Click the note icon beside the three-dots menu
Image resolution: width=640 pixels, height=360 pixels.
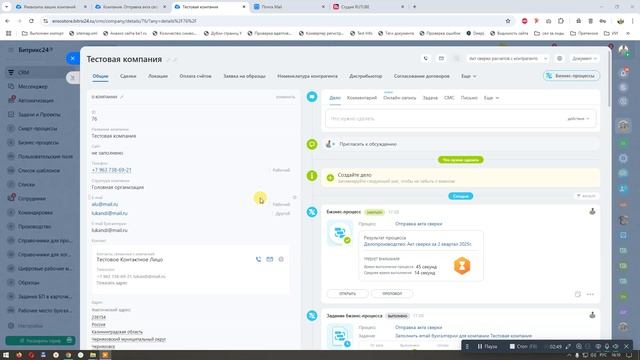pos(578,294)
